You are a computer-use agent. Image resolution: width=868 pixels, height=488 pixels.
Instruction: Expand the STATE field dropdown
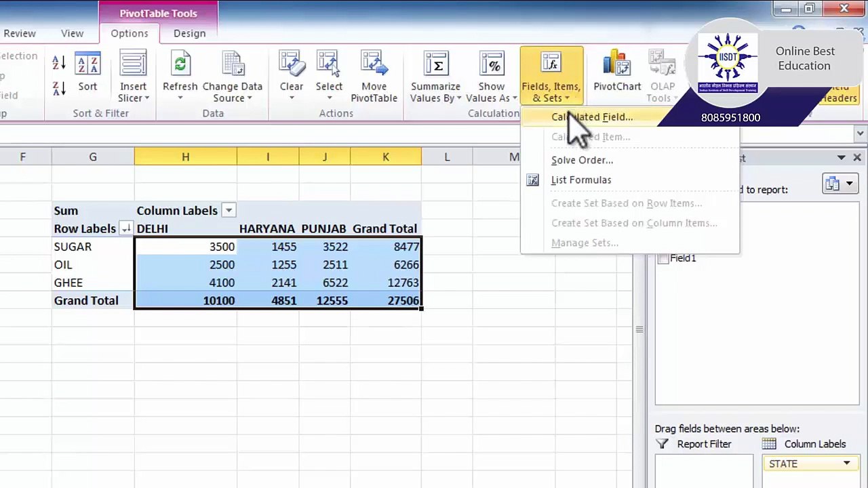(846, 464)
